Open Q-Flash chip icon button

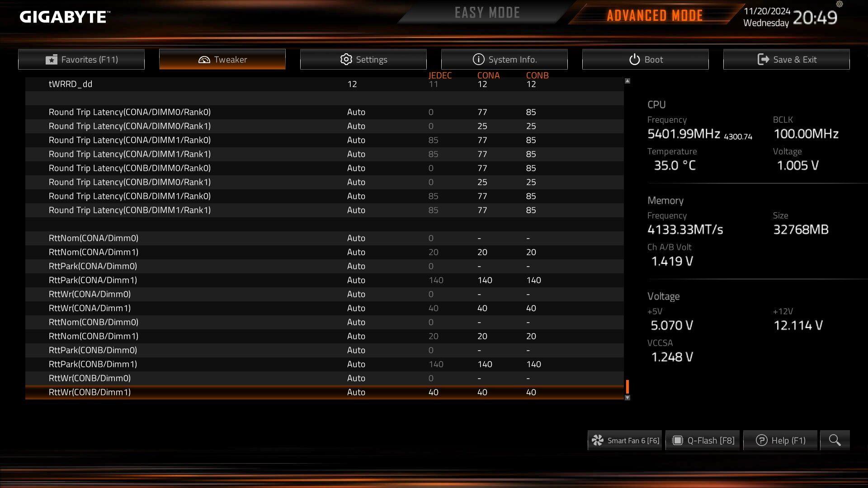click(x=677, y=441)
